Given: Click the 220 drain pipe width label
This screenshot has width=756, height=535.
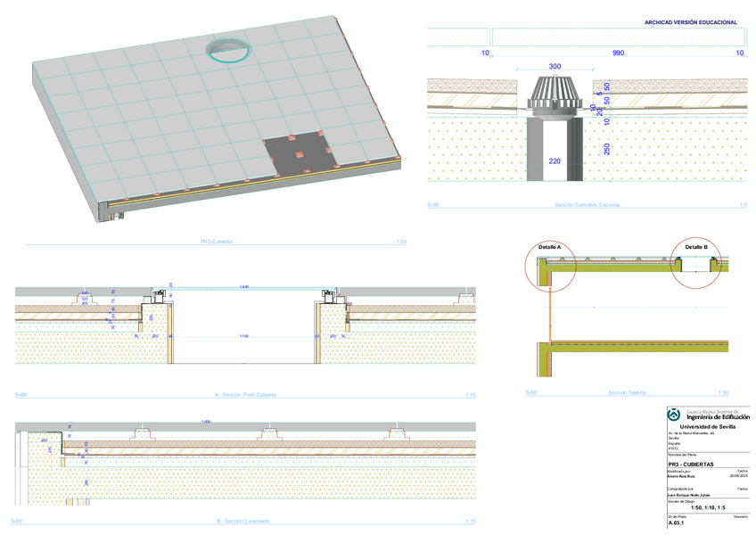Looking at the screenshot, I should [x=555, y=161].
